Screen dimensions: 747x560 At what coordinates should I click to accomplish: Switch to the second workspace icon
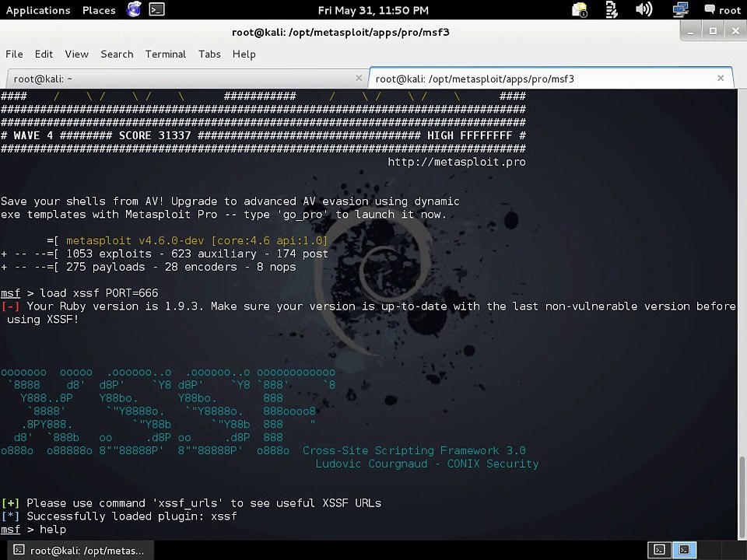tap(684, 550)
